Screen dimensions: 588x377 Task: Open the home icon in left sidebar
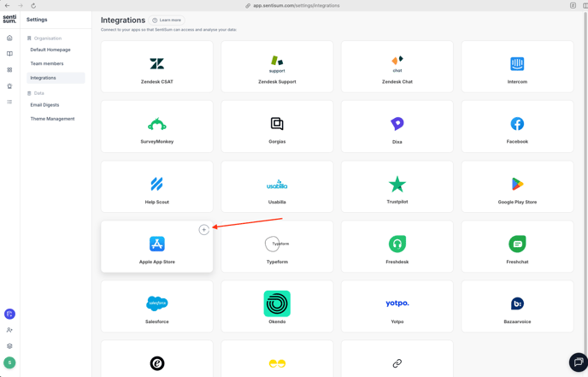[x=9, y=38]
